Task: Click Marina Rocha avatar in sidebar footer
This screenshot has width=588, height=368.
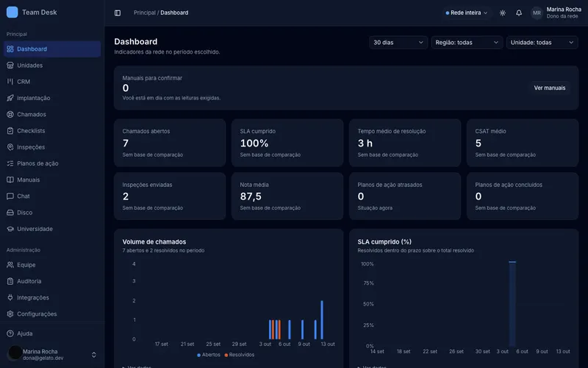Action: point(15,353)
